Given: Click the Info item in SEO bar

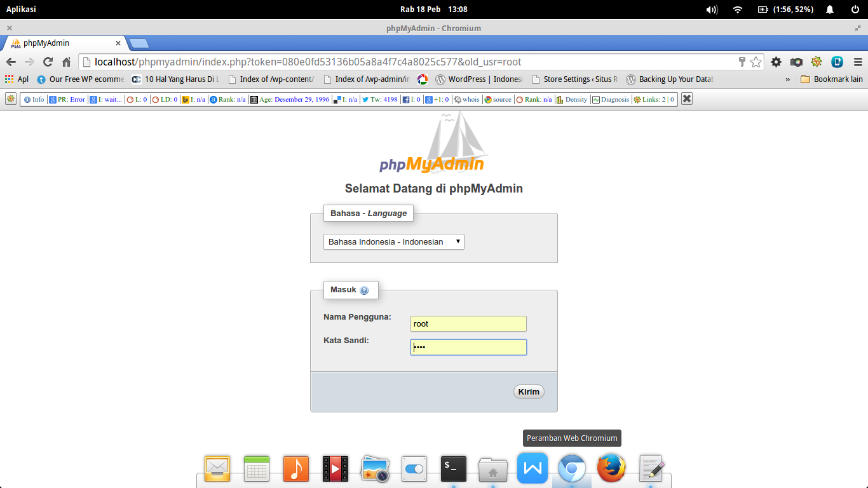Looking at the screenshot, I should pos(34,99).
